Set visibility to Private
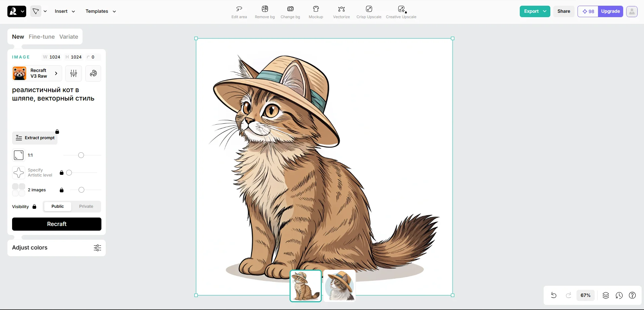Image resolution: width=644 pixels, height=310 pixels. point(86,206)
